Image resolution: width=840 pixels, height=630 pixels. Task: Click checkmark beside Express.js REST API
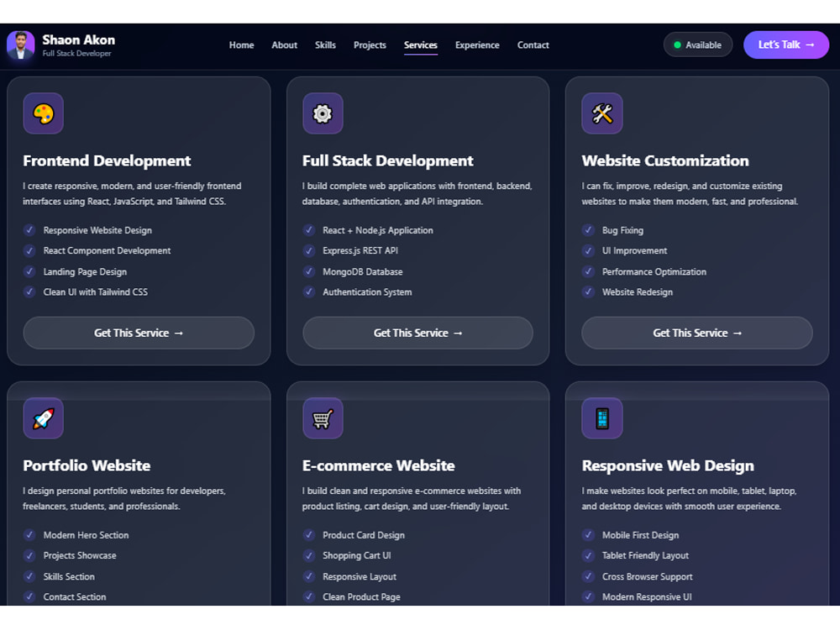click(x=308, y=250)
